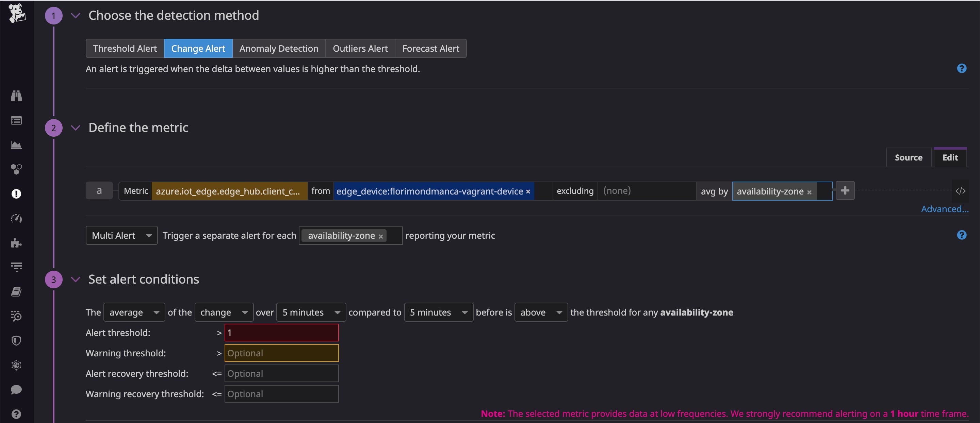Screen dimensions: 980x423
Task: Click the Warning threshold Optional input field
Action: 281,353
